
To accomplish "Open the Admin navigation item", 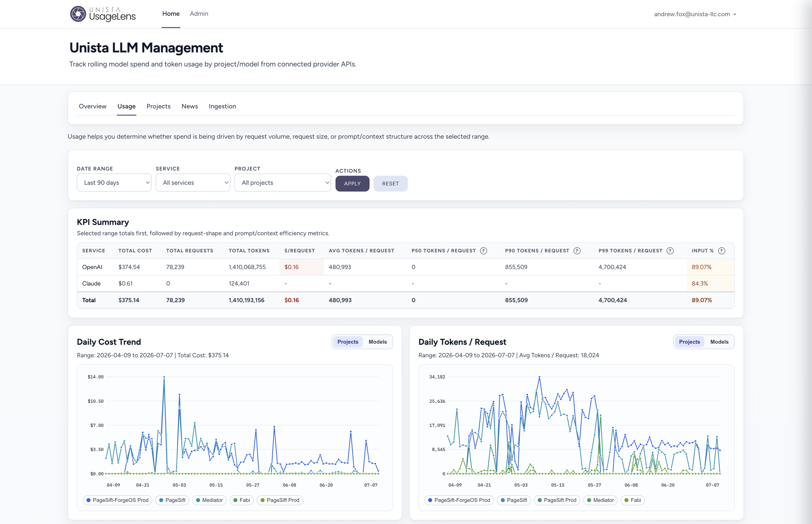I will tap(199, 14).
